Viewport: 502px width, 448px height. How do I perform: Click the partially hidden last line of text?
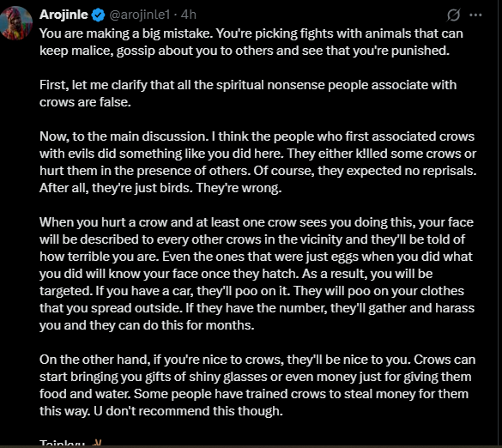click(70, 444)
